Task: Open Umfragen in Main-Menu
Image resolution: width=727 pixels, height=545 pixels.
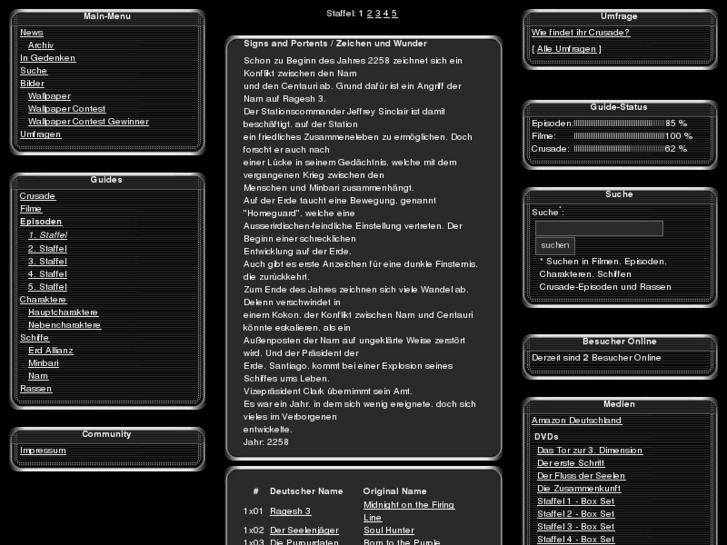Action: tap(40, 135)
